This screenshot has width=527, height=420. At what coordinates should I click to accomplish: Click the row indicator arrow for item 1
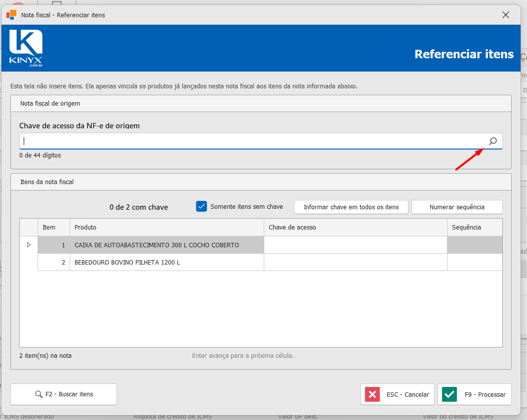(29, 245)
